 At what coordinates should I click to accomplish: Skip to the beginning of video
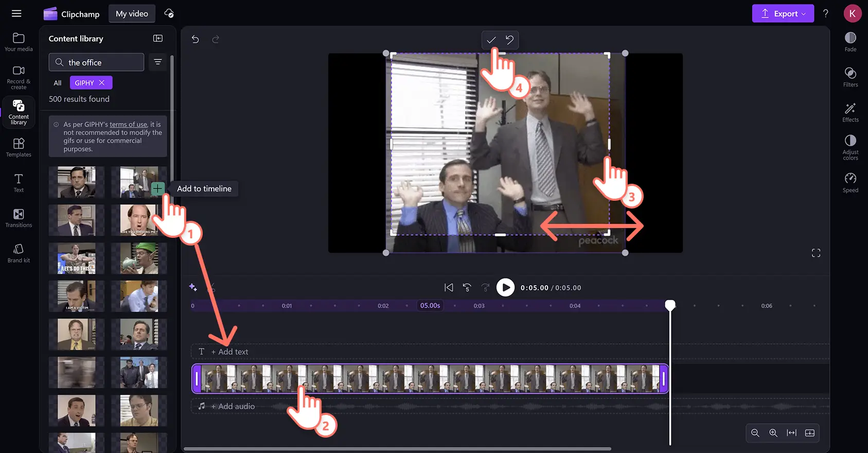(449, 288)
